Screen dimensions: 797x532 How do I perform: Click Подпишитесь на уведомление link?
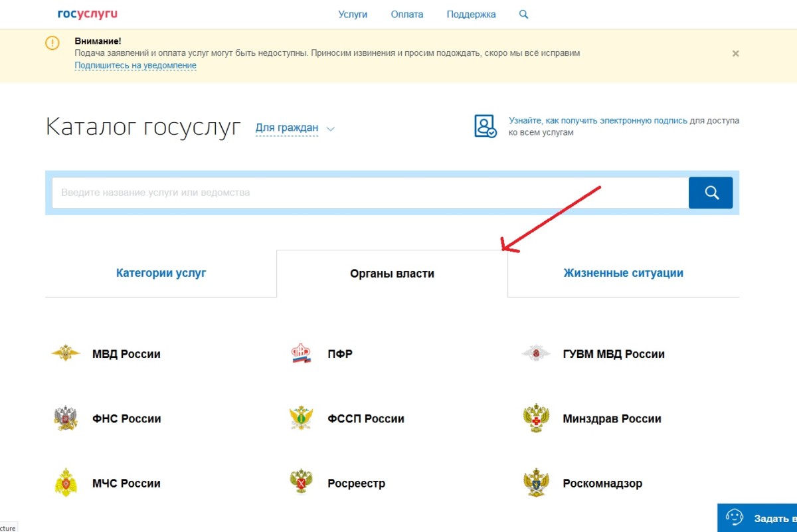[x=135, y=65]
